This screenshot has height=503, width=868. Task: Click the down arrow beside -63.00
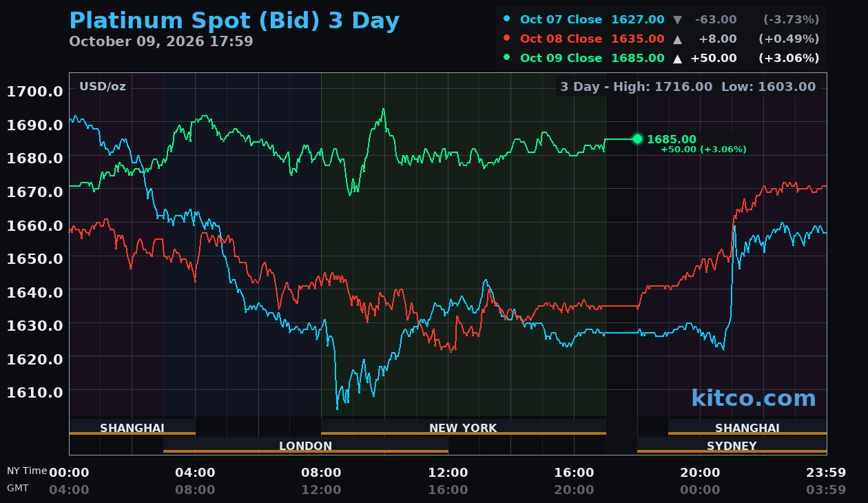coord(677,20)
